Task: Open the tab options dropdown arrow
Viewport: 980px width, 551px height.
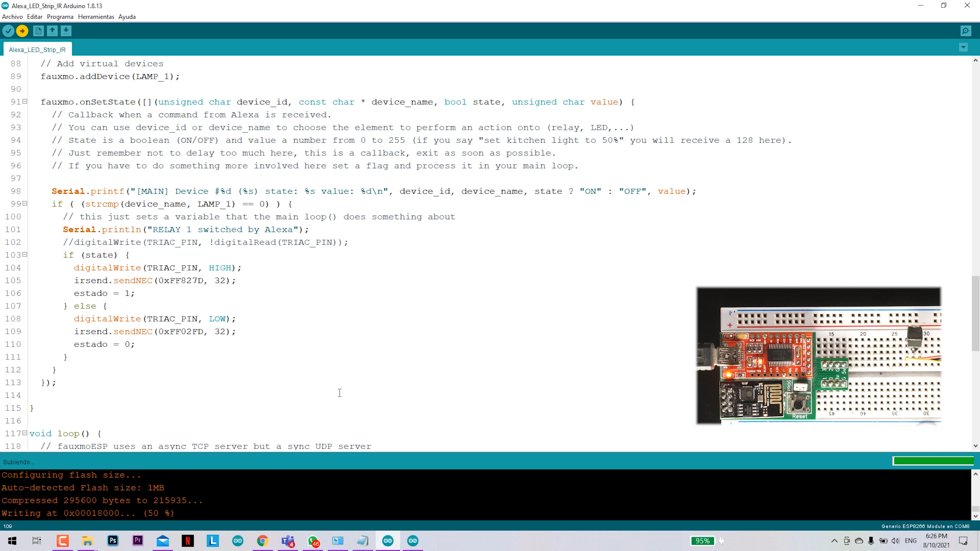Action: click(963, 47)
